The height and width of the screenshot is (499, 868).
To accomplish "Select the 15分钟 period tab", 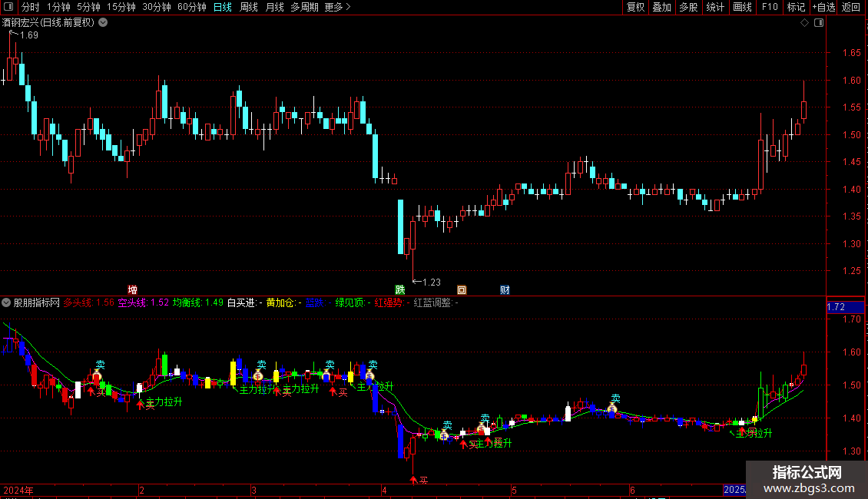I will pyautogui.click(x=121, y=7).
